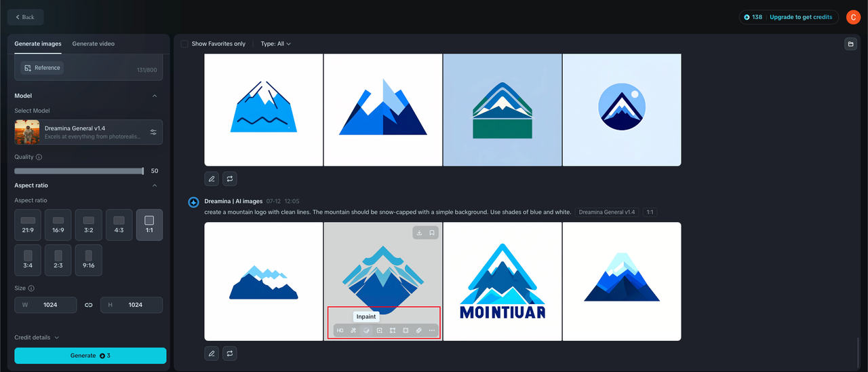868x372 pixels.
Task: Click edit-prompt pencil under circular moon logo row
Action: tap(212, 179)
